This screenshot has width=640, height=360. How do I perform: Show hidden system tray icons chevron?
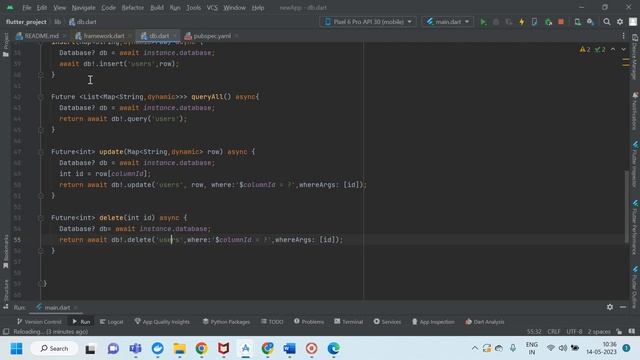(474, 348)
